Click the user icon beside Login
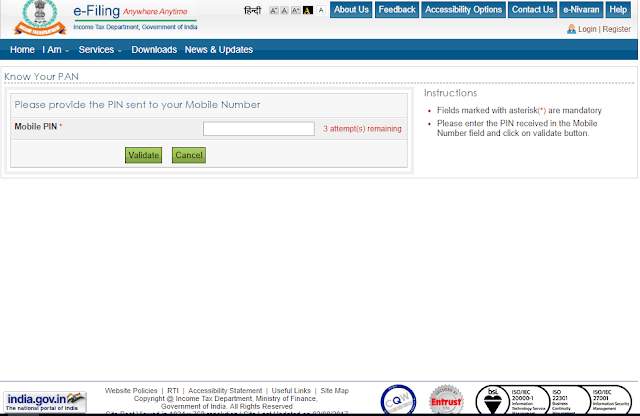The height and width of the screenshot is (416, 640). (x=571, y=29)
